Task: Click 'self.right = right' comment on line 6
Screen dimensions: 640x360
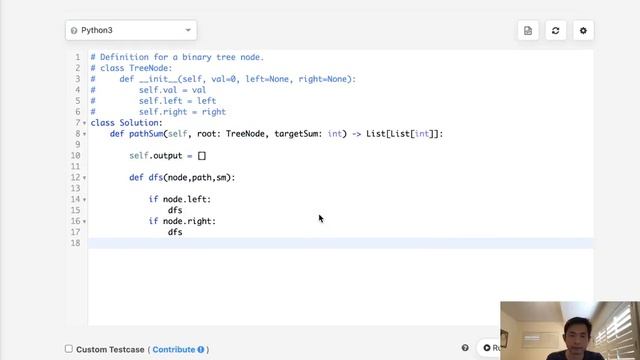Action: coord(182,112)
